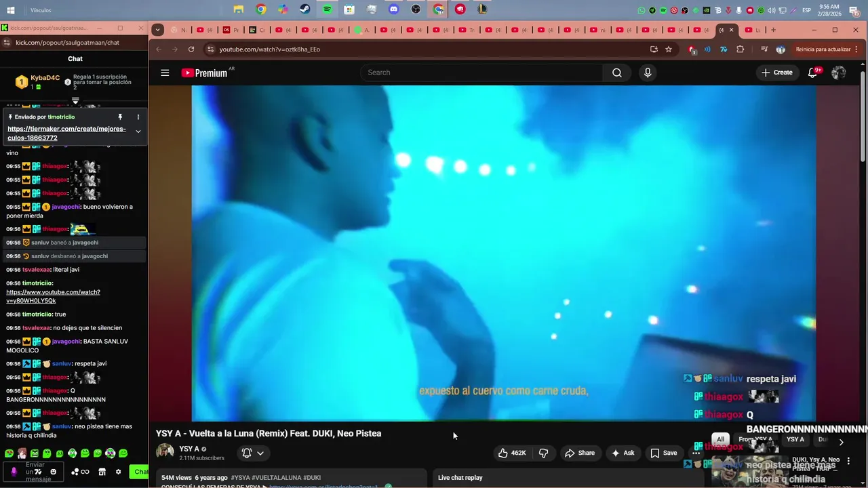Open YouTube notifications bell
Screen dimensions: 868x488
(812, 73)
